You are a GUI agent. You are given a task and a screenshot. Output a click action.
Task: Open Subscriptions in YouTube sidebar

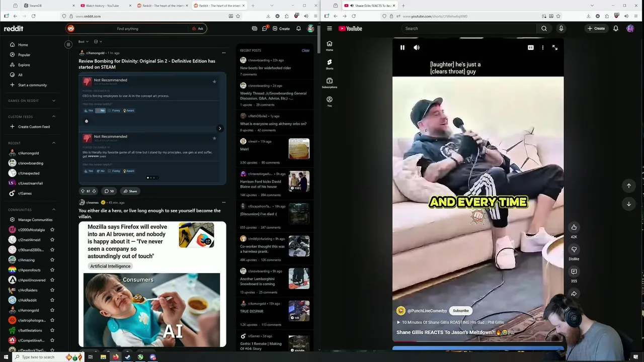click(x=330, y=82)
